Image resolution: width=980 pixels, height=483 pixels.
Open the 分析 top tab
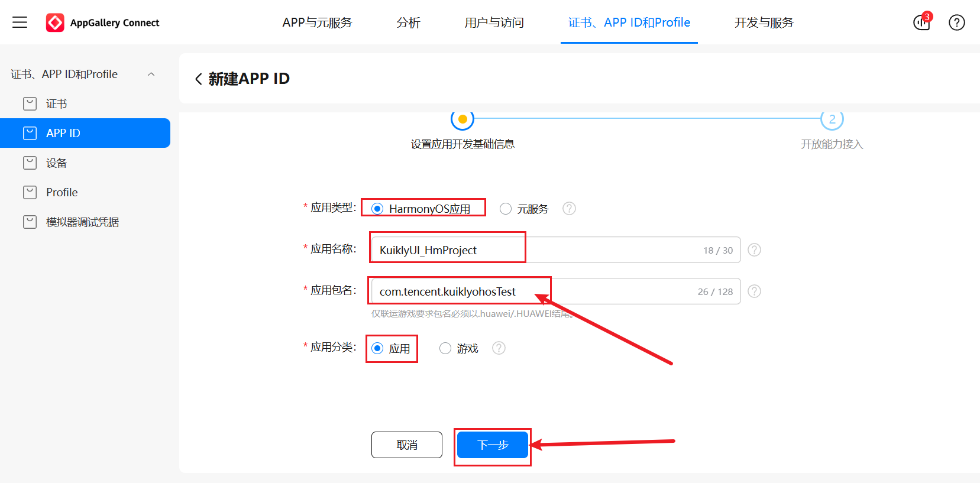(408, 22)
